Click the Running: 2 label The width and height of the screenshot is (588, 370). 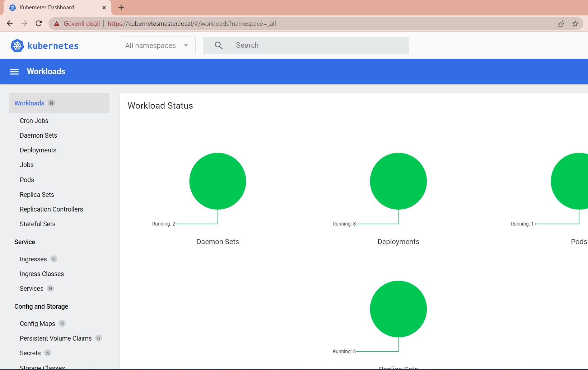(164, 224)
